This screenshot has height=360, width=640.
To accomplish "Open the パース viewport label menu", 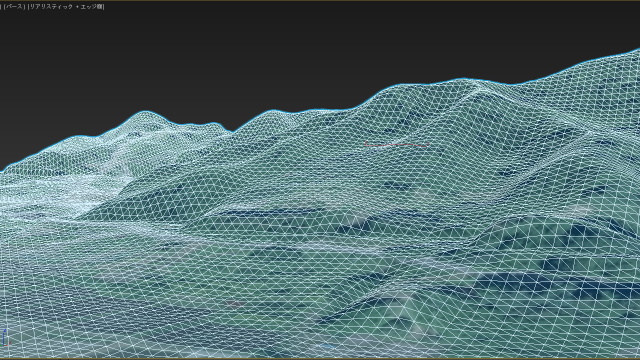I will coord(14,7).
